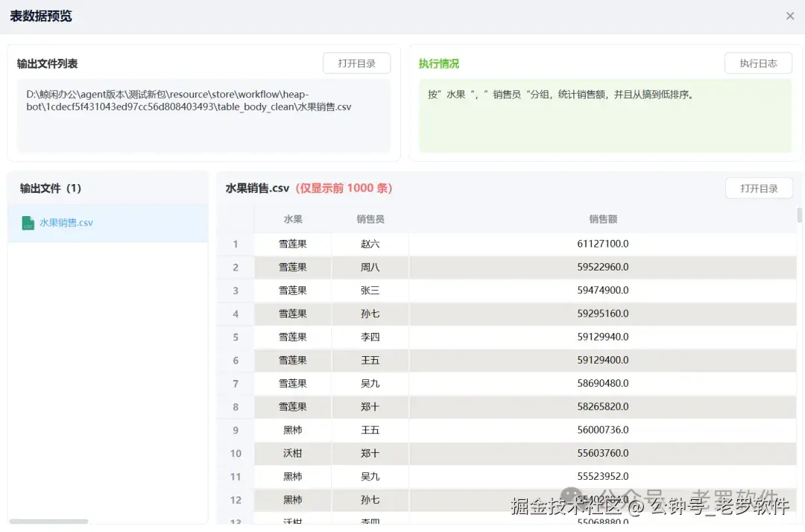Click the 水果 column header
Viewport: 805px width, 532px height.
pyautogui.click(x=293, y=219)
